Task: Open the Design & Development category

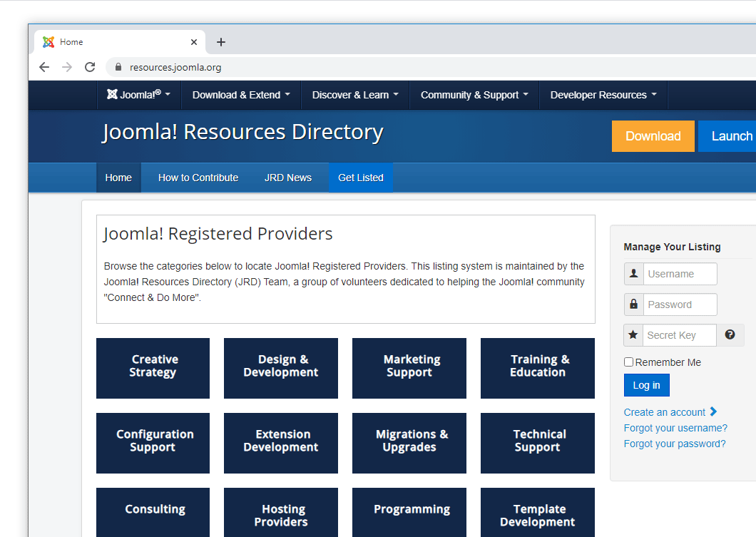Action: click(280, 368)
